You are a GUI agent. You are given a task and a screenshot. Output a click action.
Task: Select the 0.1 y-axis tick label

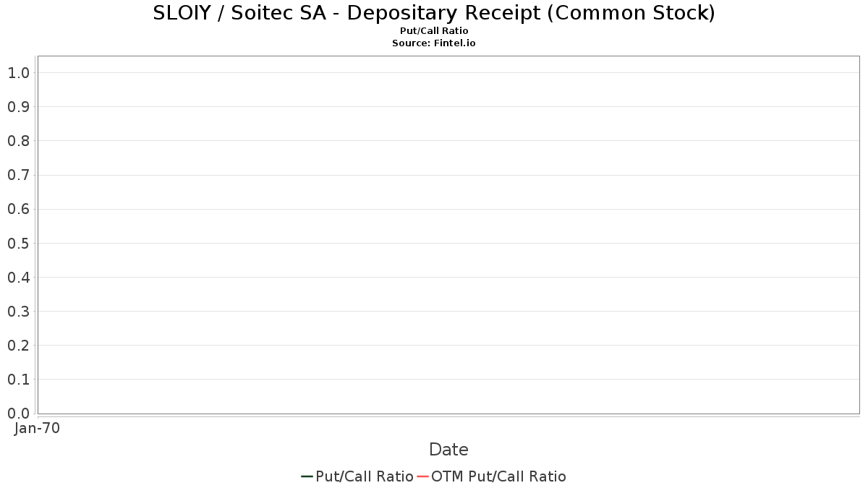click(18, 380)
